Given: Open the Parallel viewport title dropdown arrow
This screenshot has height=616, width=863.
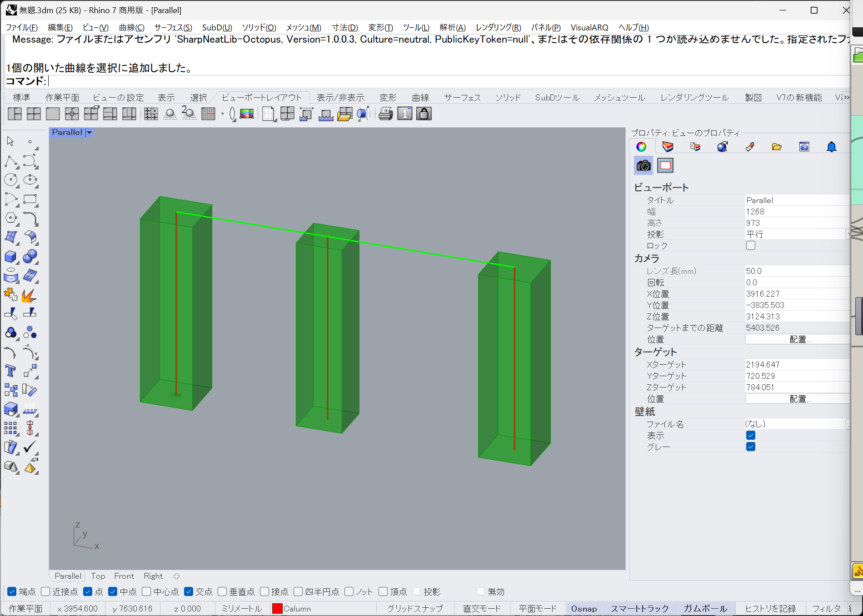Looking at the screenshot, I should pos(90,133).
